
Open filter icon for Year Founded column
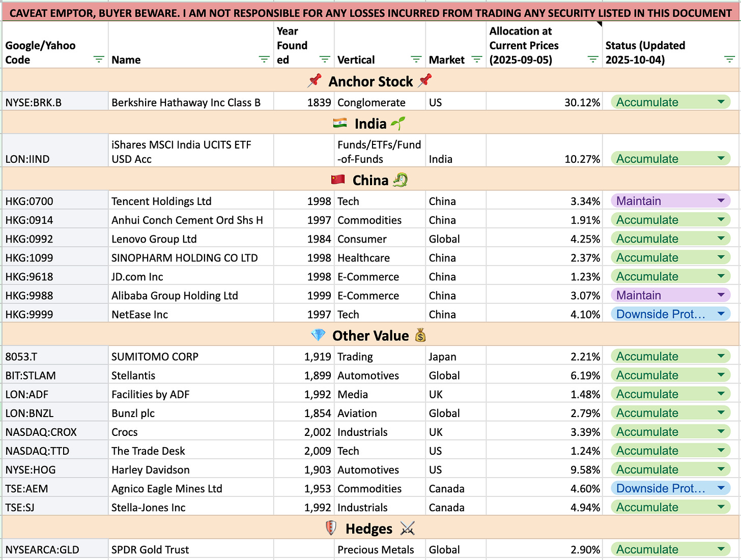[325, 60]
